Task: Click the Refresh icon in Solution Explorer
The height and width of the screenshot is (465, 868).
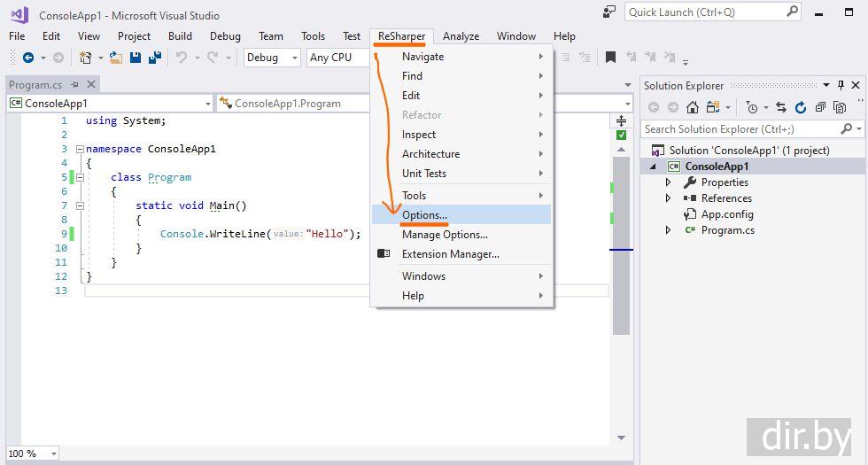Action: point(801,107)
